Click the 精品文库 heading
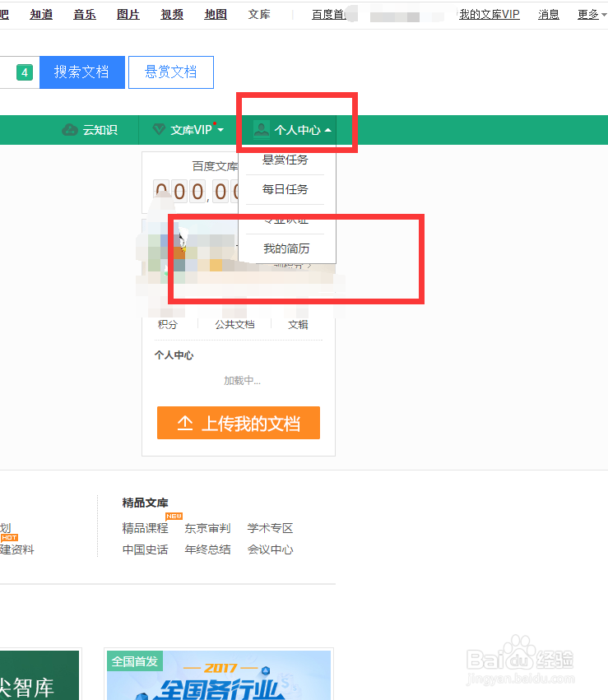The image size is (608, 700). 145,503
